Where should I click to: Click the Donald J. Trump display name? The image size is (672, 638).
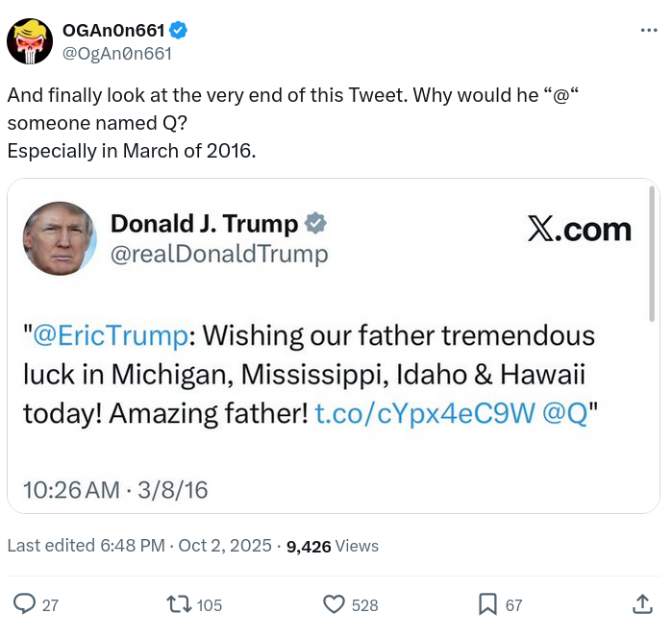(205, 224)
